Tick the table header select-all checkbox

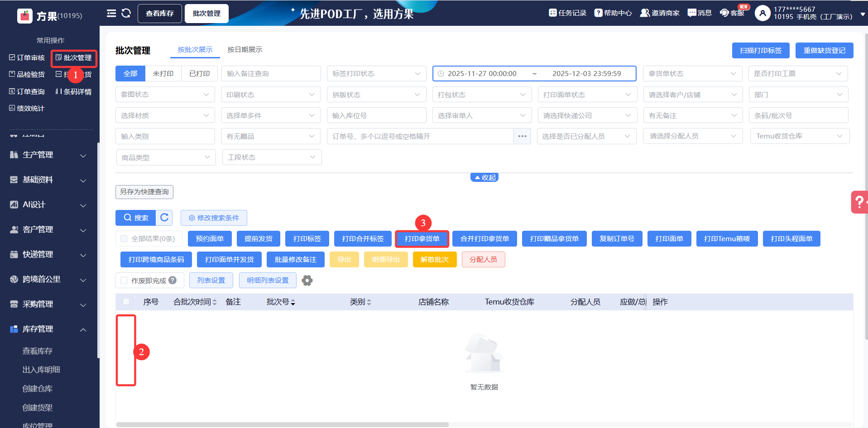[x=126, y=302]
